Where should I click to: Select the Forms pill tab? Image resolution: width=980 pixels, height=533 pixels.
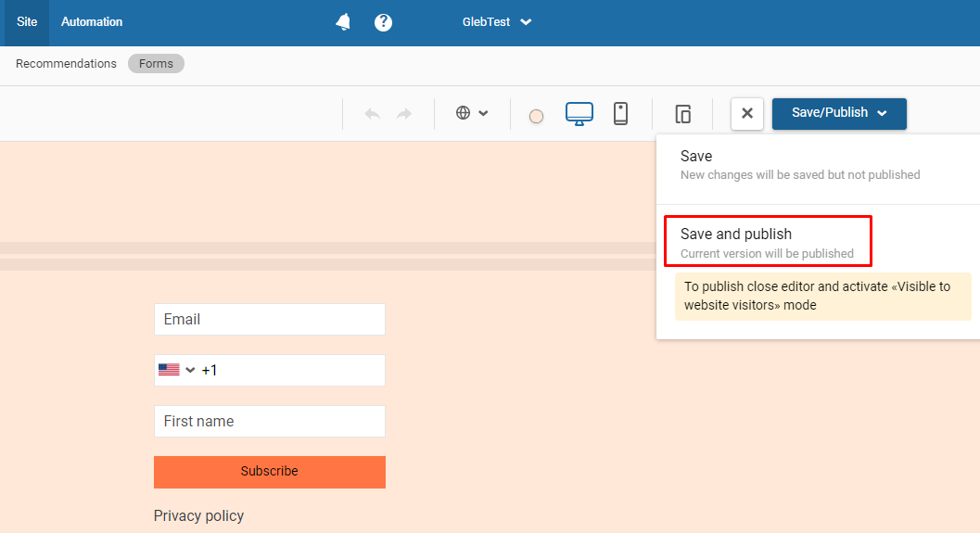coord(156,64)
